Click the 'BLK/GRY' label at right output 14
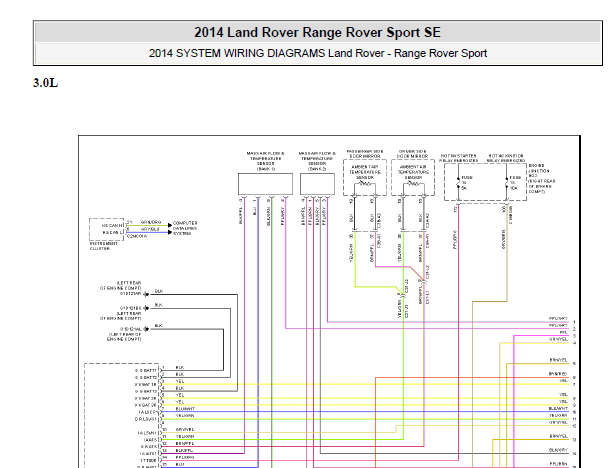The width and height of the screenshot is (609, 468). (558, 450)
